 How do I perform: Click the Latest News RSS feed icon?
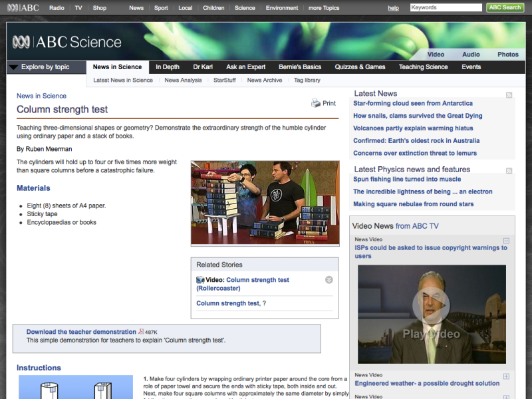[509, 95]
